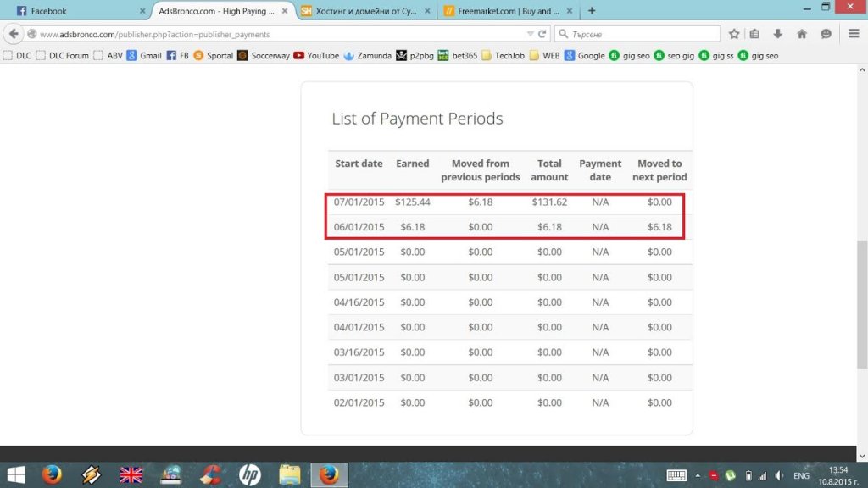
Task: Open the first 'gig seo' bookmark icon
Action: [x=614, y=55]
